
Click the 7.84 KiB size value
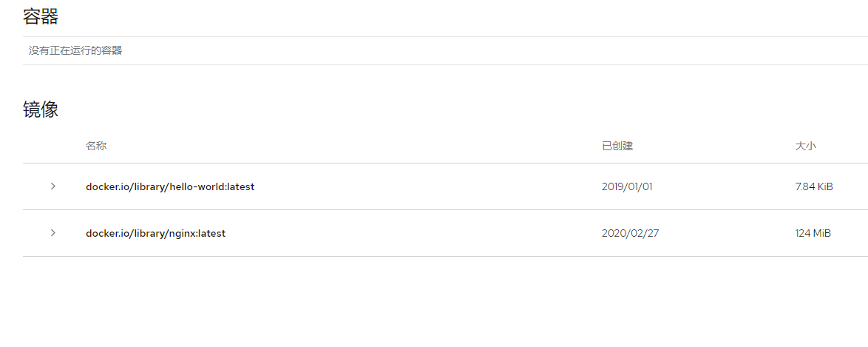coord(814,187)
